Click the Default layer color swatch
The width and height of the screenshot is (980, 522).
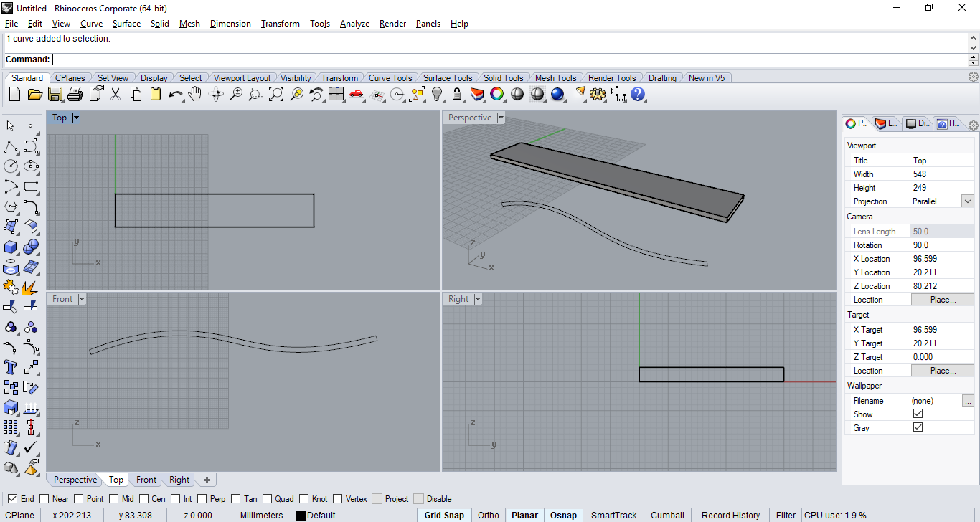301,516
